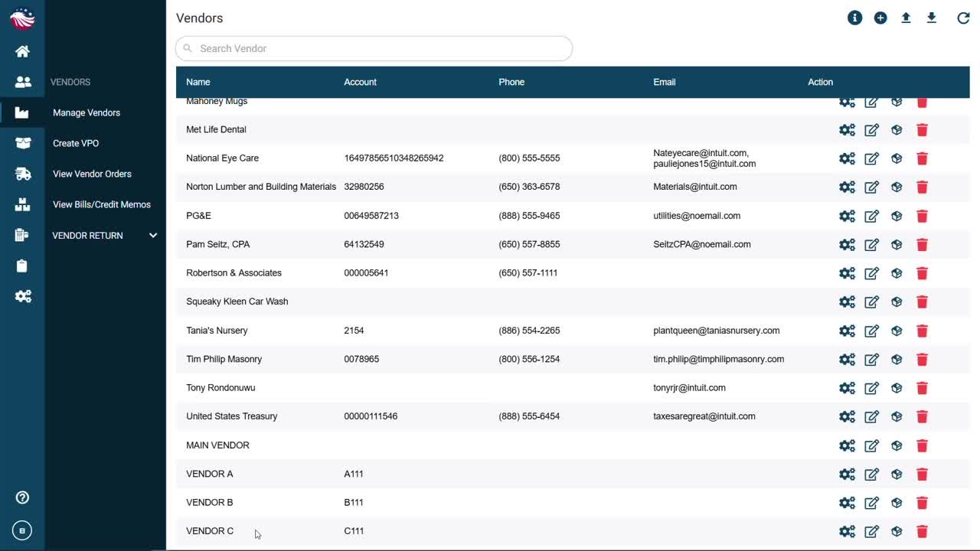Open the Customers people icon in sidebar
This screenshot has height=551, width=980.
coord(23,82)
